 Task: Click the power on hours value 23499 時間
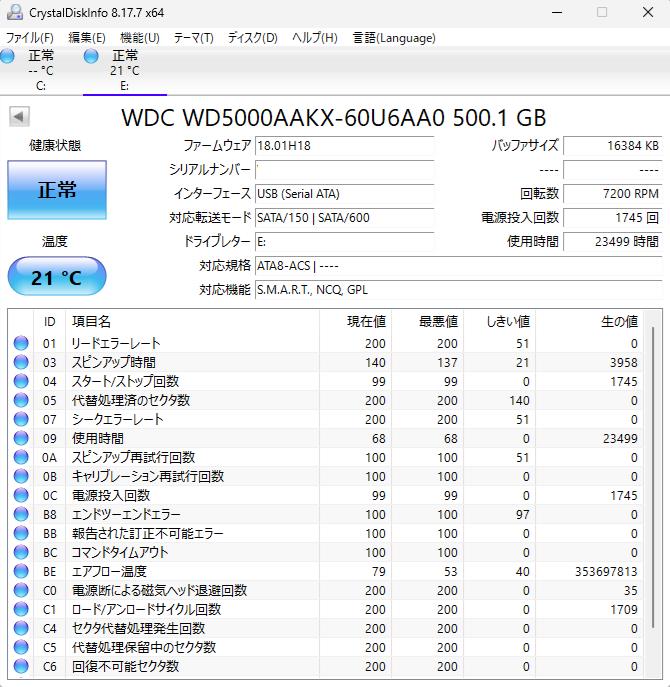(x=613, y=241)
